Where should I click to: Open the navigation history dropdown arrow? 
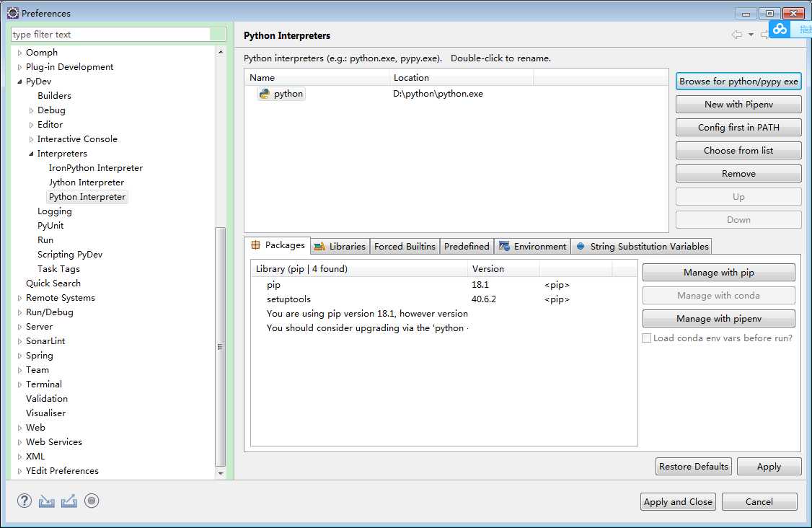751,35
